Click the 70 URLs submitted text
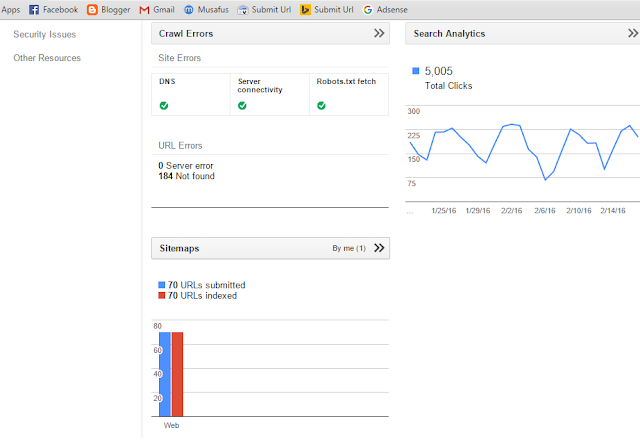 click(207, 285)
